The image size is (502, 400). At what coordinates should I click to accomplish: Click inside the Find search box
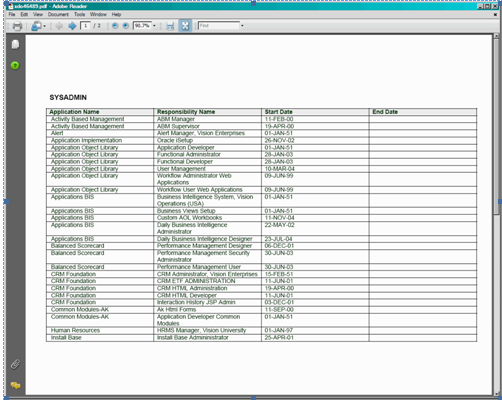[x=219, y=26]
